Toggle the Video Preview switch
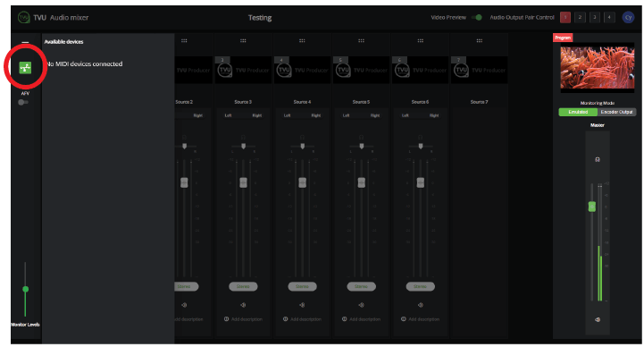Screen dimensions: 644x347 tap(477, 17)
